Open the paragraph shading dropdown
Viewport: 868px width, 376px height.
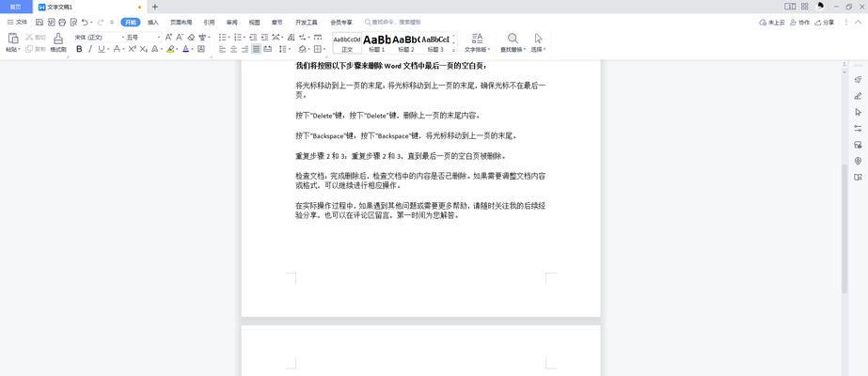coord(308,49)
